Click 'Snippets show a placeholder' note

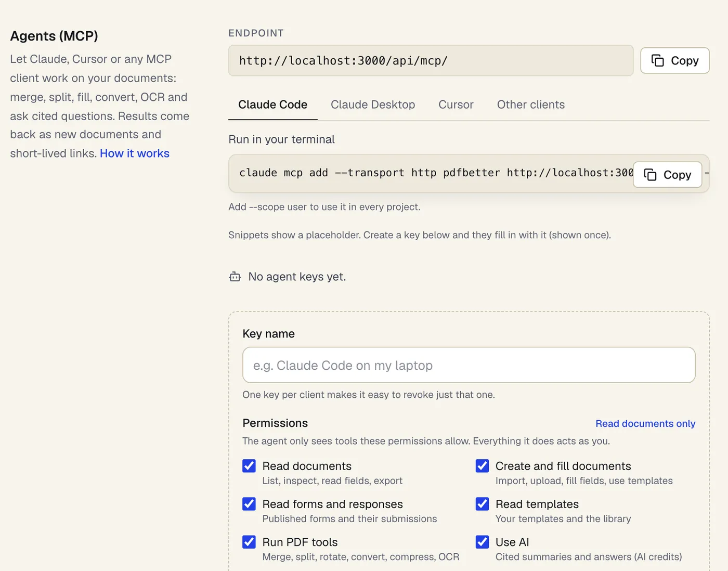click(x=420, y=235)
